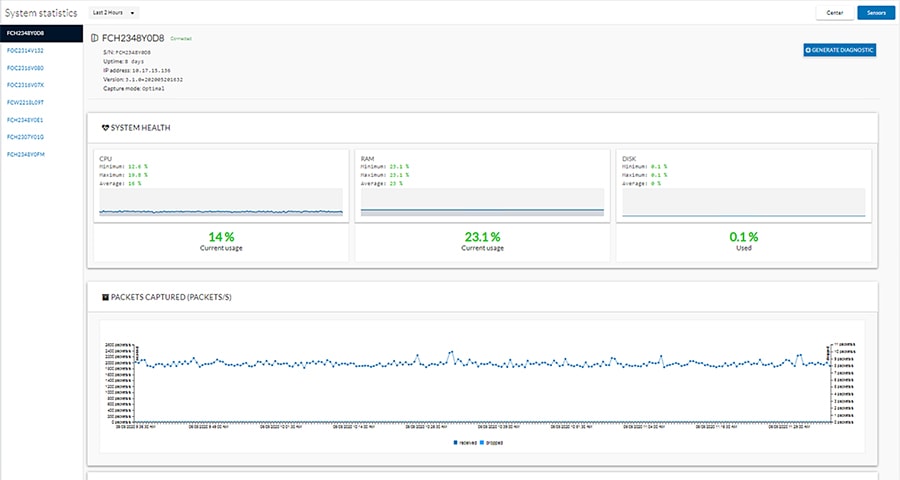Click the SYSTEM HEALTH heading text
900x480 pixels.
140,127
